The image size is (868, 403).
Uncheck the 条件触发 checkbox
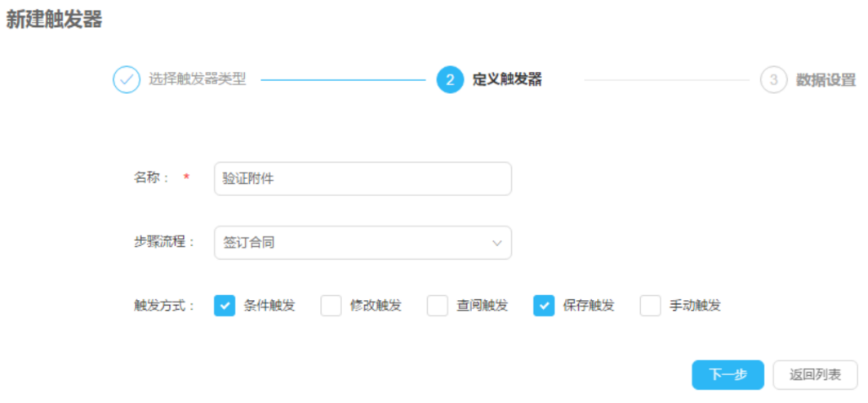[225, 306]
